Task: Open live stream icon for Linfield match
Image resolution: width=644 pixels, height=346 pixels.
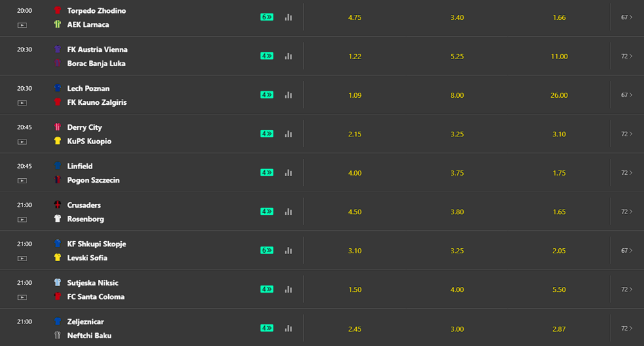Action: point(22,180)
